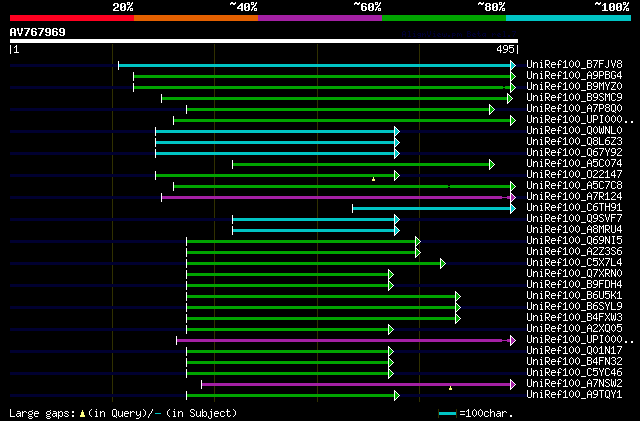Select the UniRef100_C5YC46 label text
640x421 pixels.
tap(574, 372)
